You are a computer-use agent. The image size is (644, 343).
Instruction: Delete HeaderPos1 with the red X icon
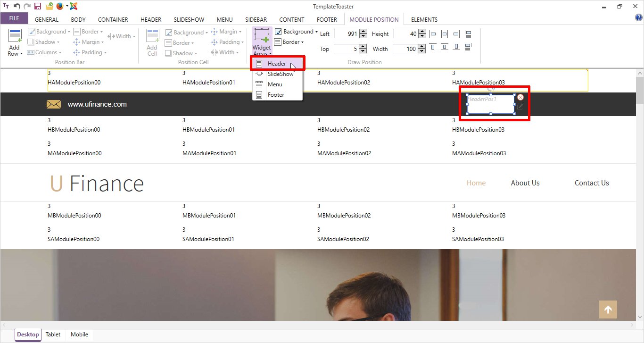pyautogui.click(x=520, y=97)
